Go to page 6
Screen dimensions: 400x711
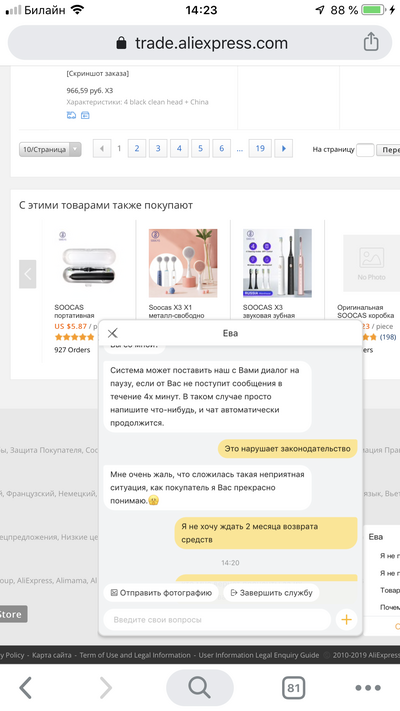pyautogui.click(x=222, y=148)
